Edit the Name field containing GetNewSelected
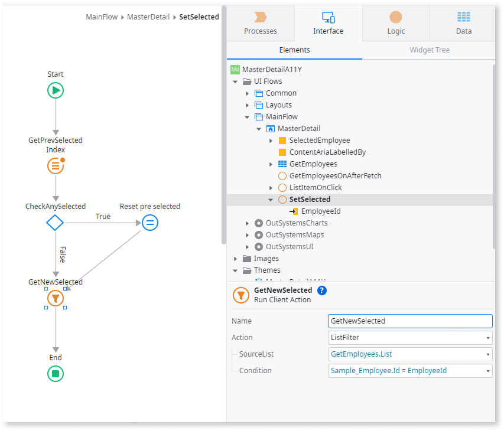Screen dimensions: 504x431 (x=410, y=321)
